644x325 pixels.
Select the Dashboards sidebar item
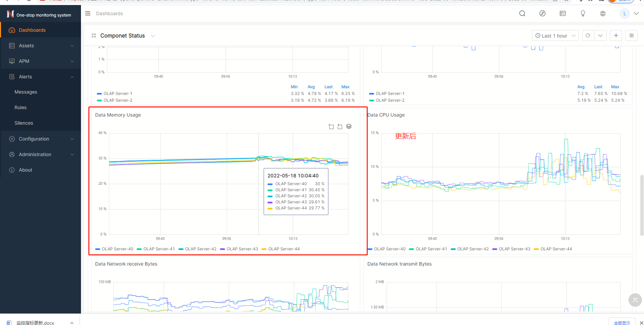pos(32,30)
